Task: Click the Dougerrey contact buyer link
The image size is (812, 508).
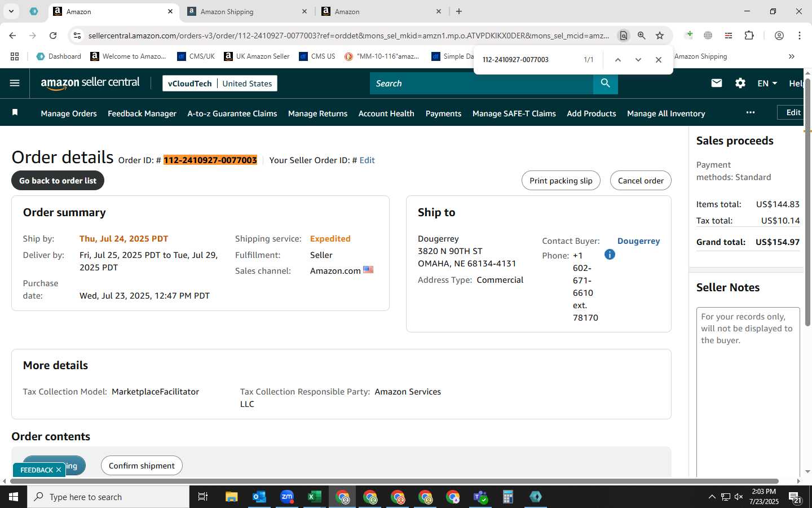Action: click(x=638, y=241)
